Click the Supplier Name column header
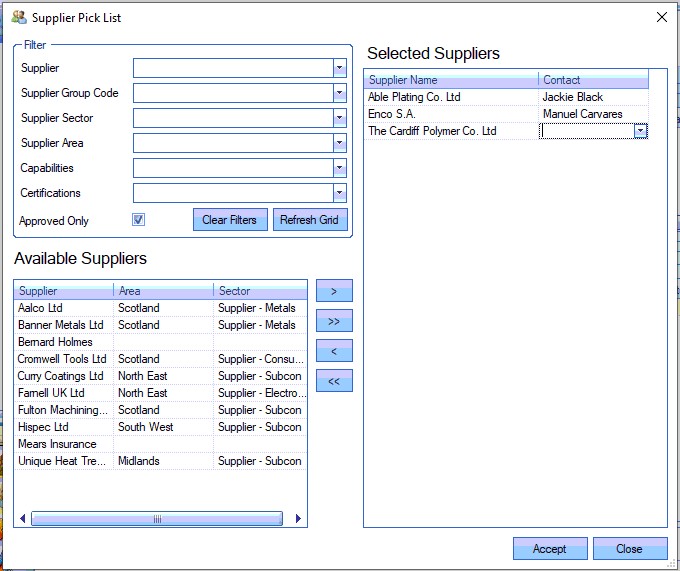 (451, 80)
